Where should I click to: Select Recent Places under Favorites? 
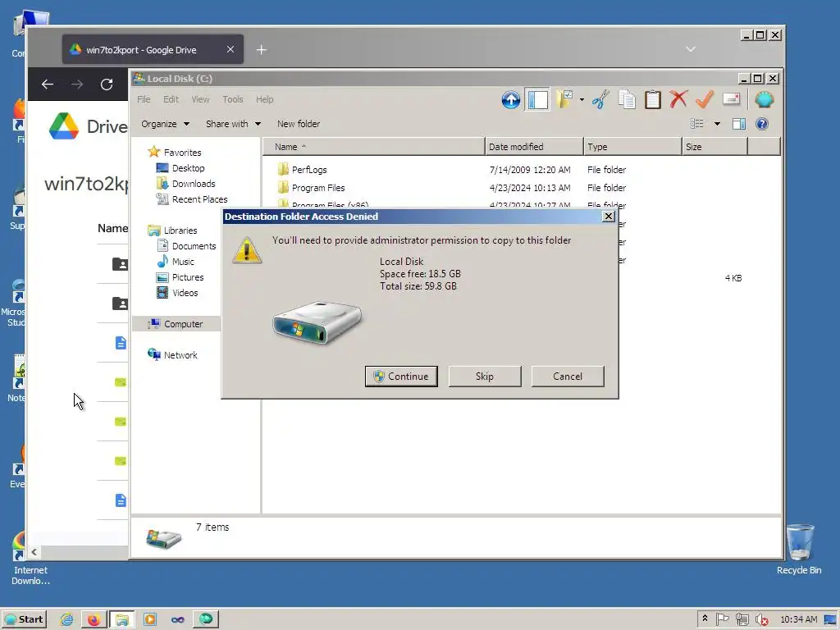192,199
